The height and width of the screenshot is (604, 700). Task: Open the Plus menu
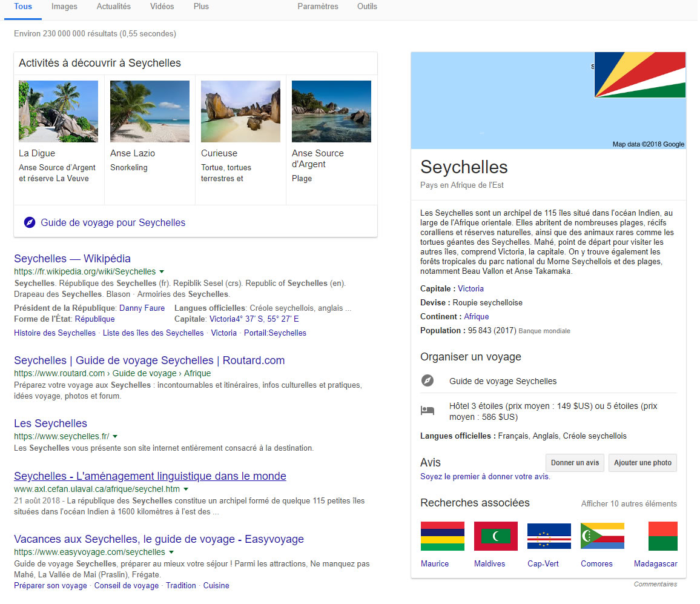coord(201,7)
